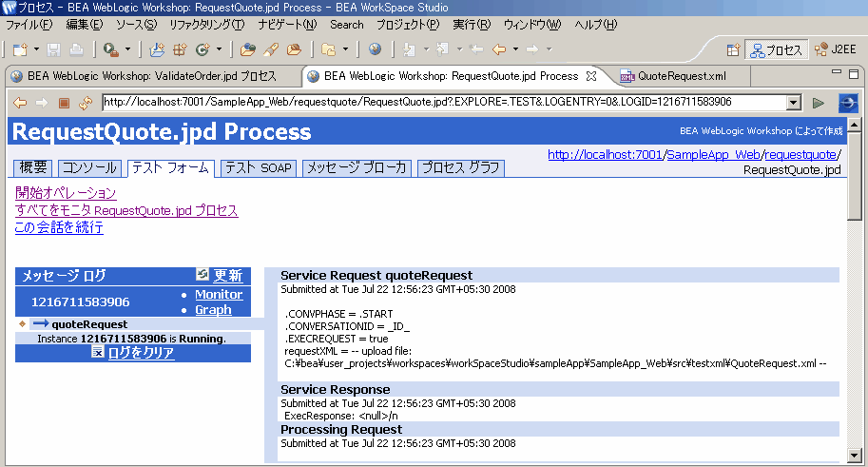
Task: Click inside the URL address field
Action: [445, 103]
